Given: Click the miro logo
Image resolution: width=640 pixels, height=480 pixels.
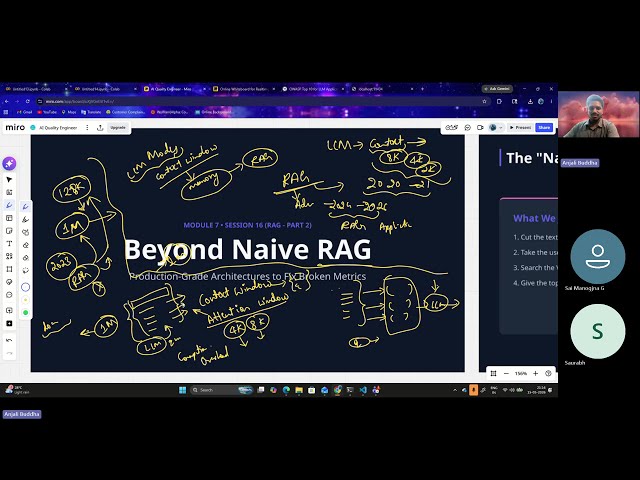Looking at the screenshot, I should click(x=15, y=127).
